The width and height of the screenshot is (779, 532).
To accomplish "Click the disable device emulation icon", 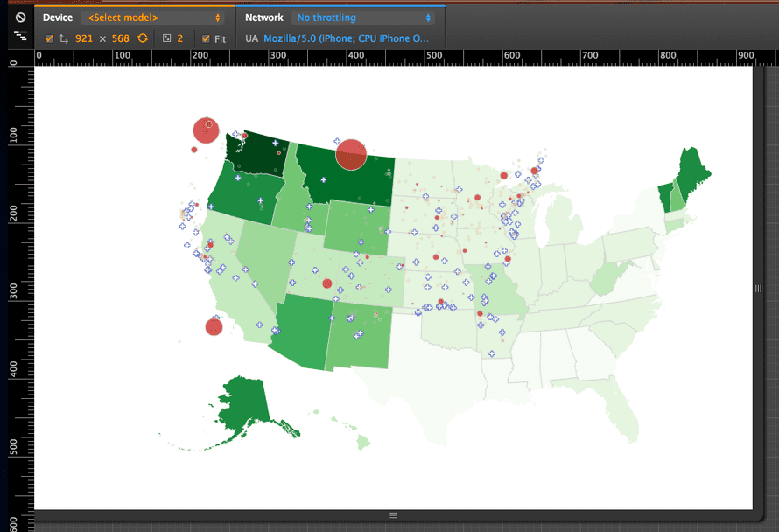I will pyautogui.click(x=21, y=17).
